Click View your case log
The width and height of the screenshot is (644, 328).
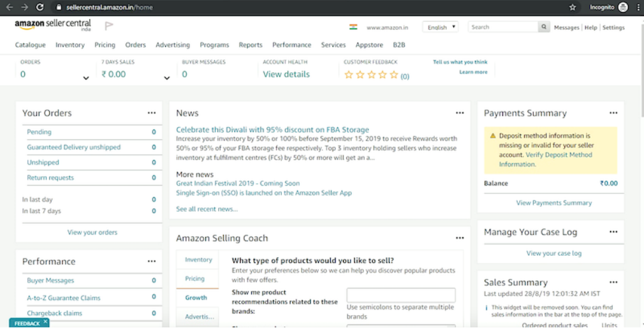pyautogui.click(x=553, y=253)
